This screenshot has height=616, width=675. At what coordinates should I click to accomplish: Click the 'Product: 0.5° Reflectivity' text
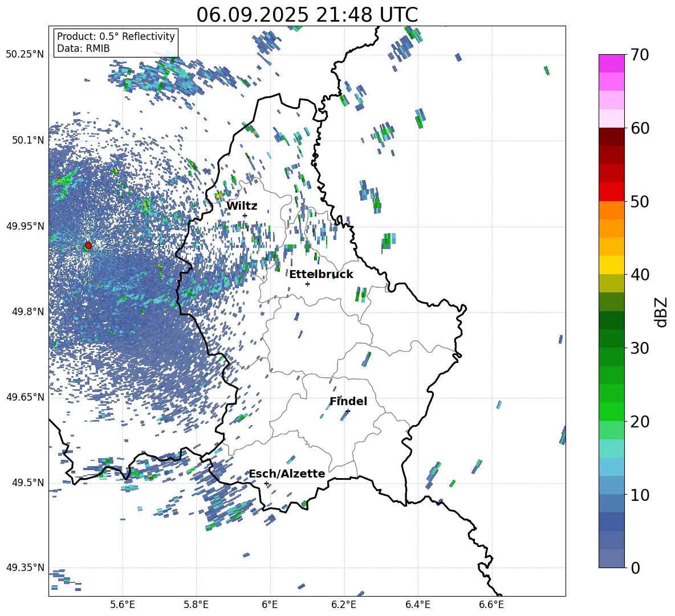coord(116,36)
